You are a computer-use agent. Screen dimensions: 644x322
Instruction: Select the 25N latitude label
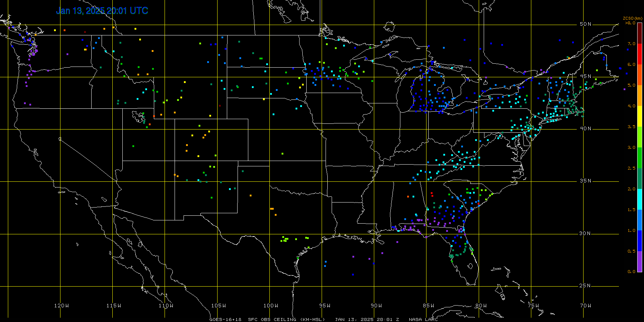point(585,286)
